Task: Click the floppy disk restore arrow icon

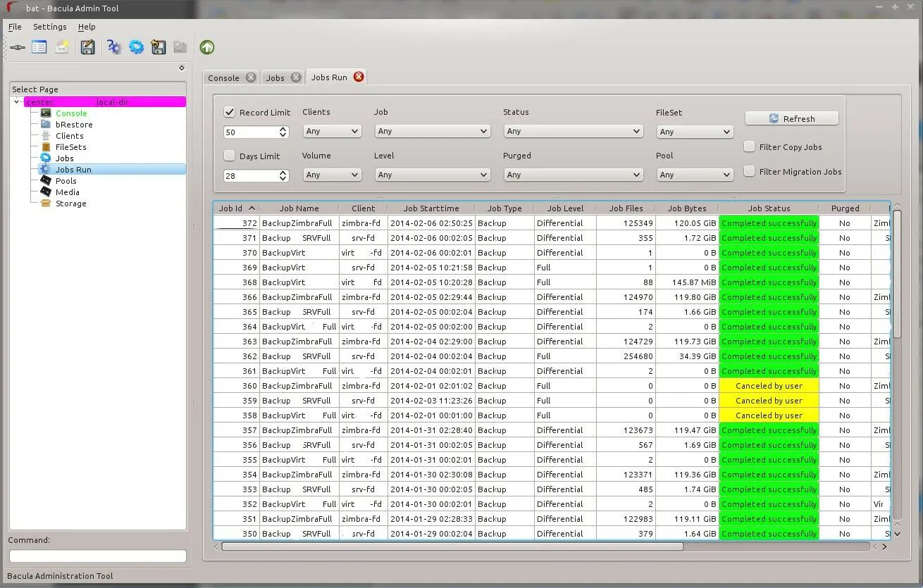Action: pos(159,47)
